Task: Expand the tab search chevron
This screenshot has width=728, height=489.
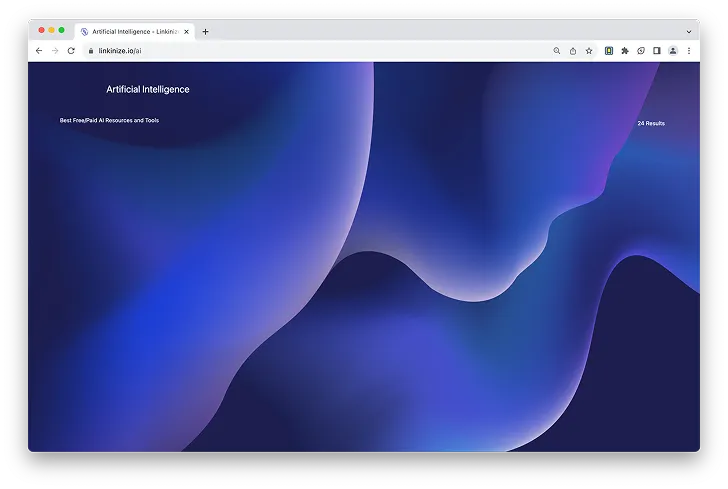Action: 689,31
